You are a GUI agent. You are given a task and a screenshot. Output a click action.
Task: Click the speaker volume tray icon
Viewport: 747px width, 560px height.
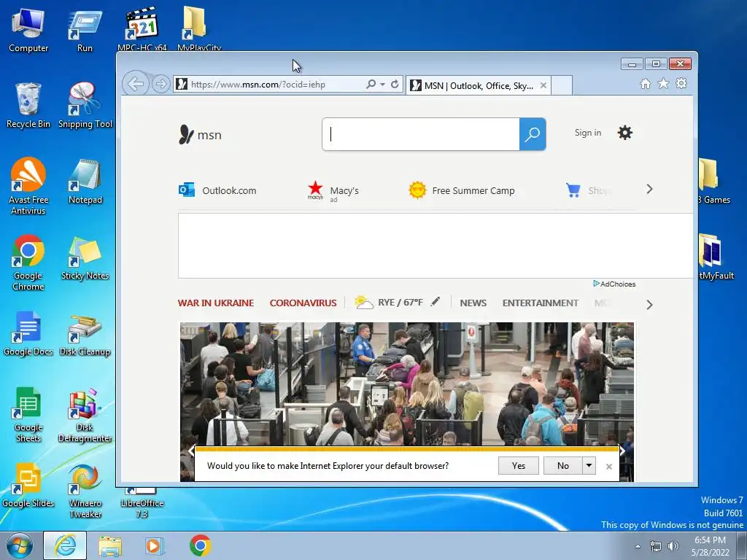pyautogui.click(x=673, y=546)
